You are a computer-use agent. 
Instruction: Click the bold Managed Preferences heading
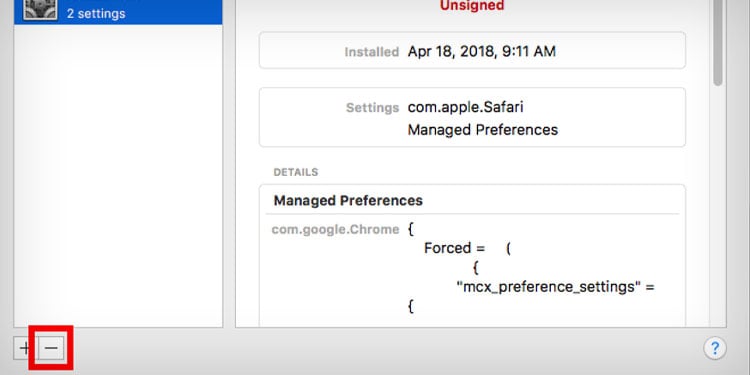point(348,200)
